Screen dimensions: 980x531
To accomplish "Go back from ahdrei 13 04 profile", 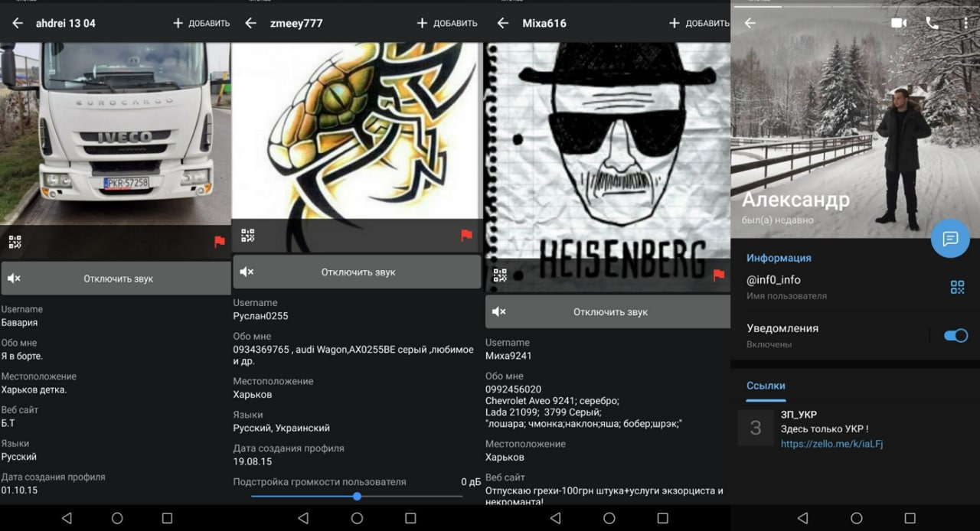I will tap(17, 23).
